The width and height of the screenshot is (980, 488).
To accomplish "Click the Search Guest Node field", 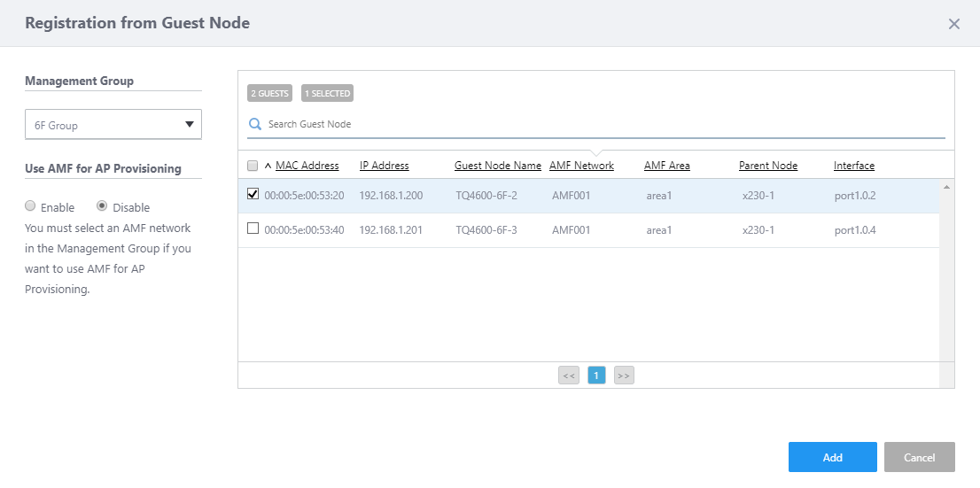I will pyautogui.click(x=605, y=124).
